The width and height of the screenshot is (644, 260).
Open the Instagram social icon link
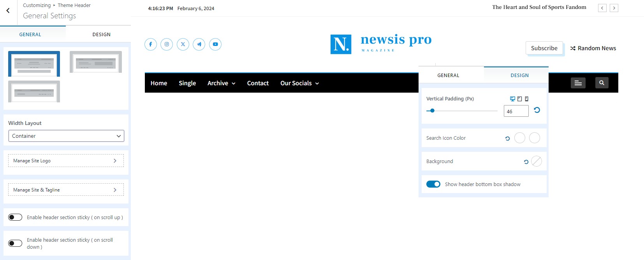167,44
